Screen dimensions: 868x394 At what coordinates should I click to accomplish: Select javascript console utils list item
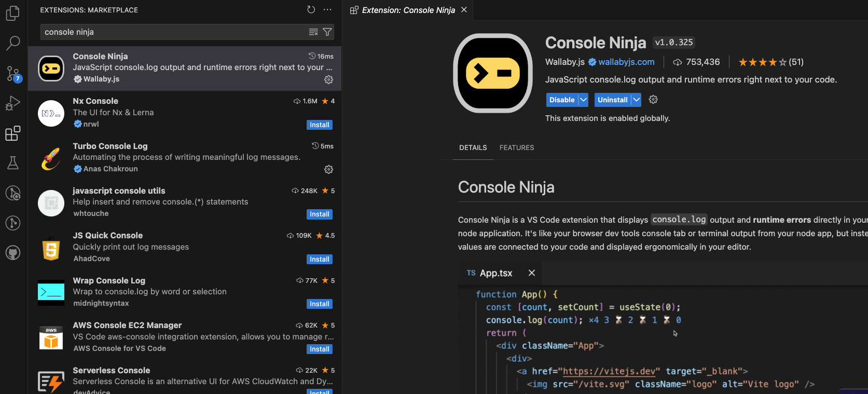[185, 203]
